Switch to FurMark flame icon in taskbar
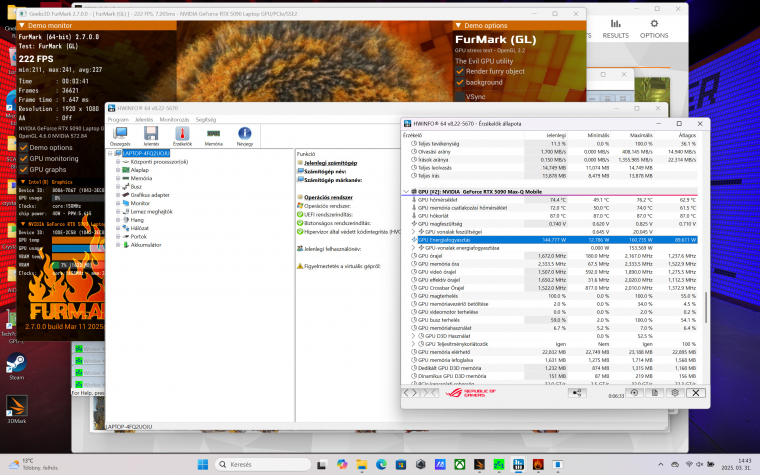The width and height of the screenshot is (760, 475). [x=538, y=464]
